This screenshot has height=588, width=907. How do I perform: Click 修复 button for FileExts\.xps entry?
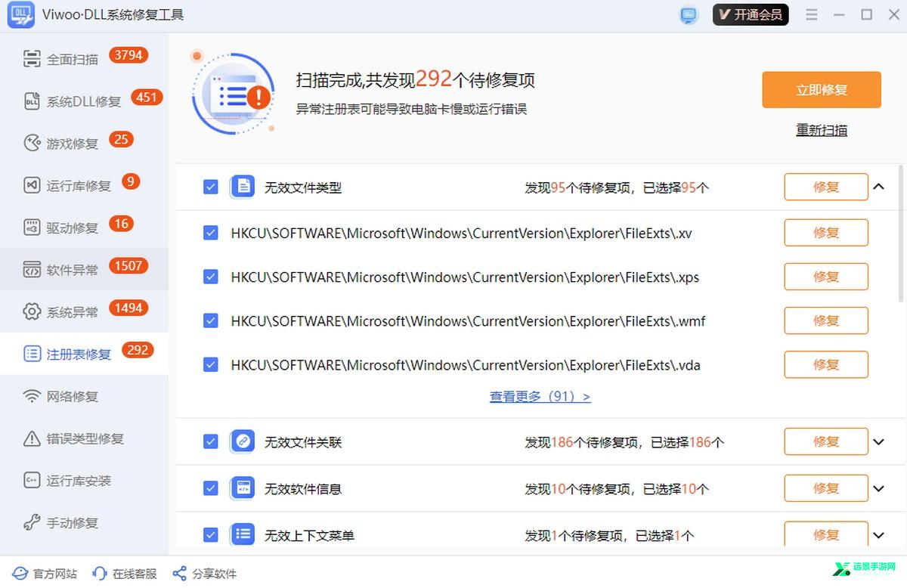pyautogui.click(x=826, y=277)
